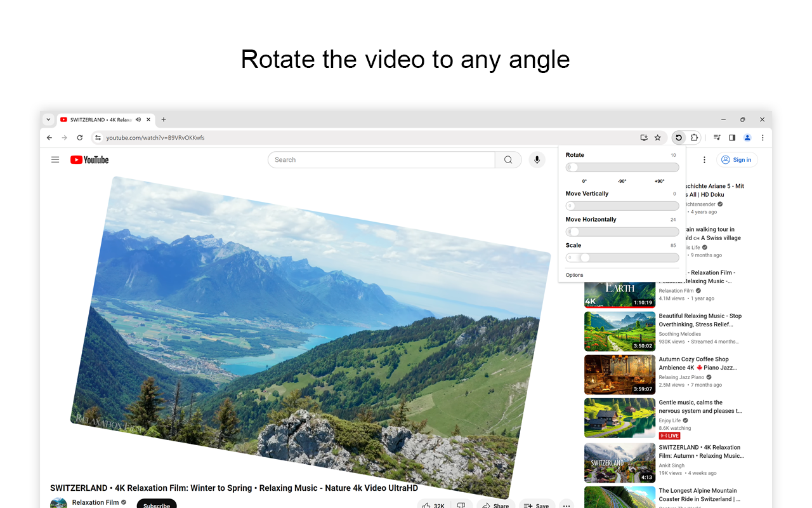Screen dimensions: 812x508
Task: Open the YouTube guide hamburger menu
Action: point(55,159)
